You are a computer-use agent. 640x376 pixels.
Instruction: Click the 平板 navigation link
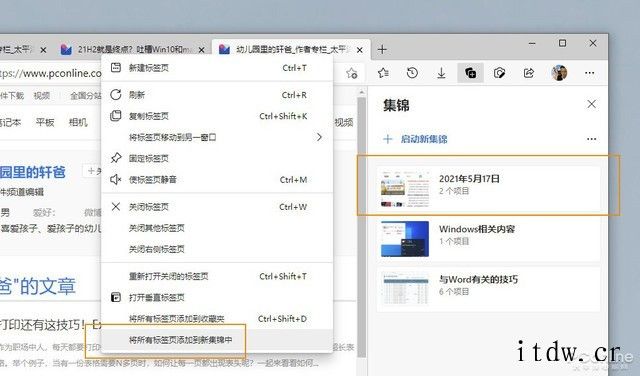[x=45, y=122]
